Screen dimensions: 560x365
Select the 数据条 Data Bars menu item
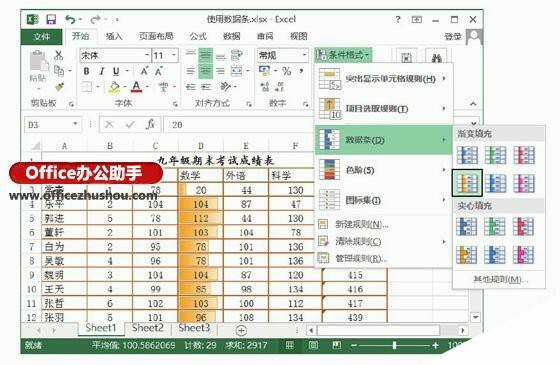point(384,140)
